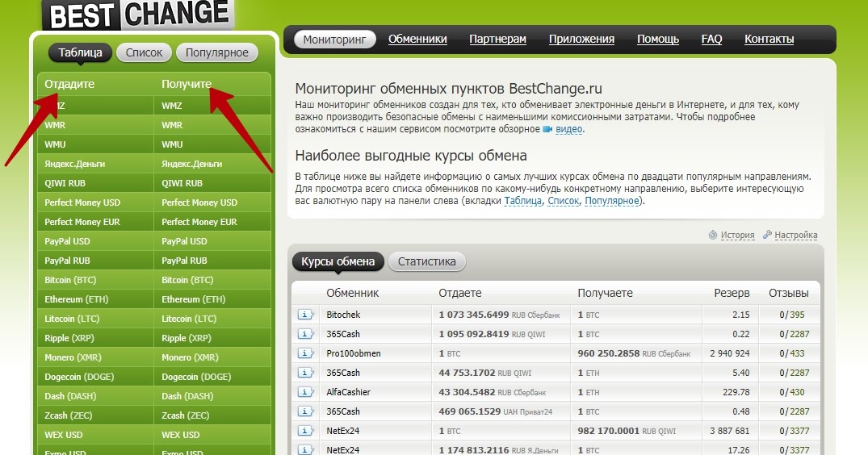Screen dimensions: 868x455
Task: Select QIWI RUB in the Получите column
Action: pos(212,183)
